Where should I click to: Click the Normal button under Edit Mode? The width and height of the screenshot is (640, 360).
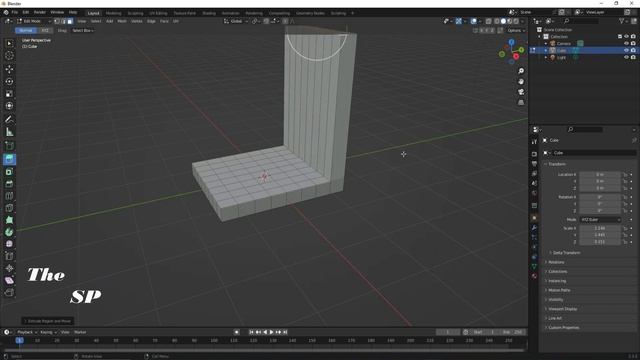point(26,31)
